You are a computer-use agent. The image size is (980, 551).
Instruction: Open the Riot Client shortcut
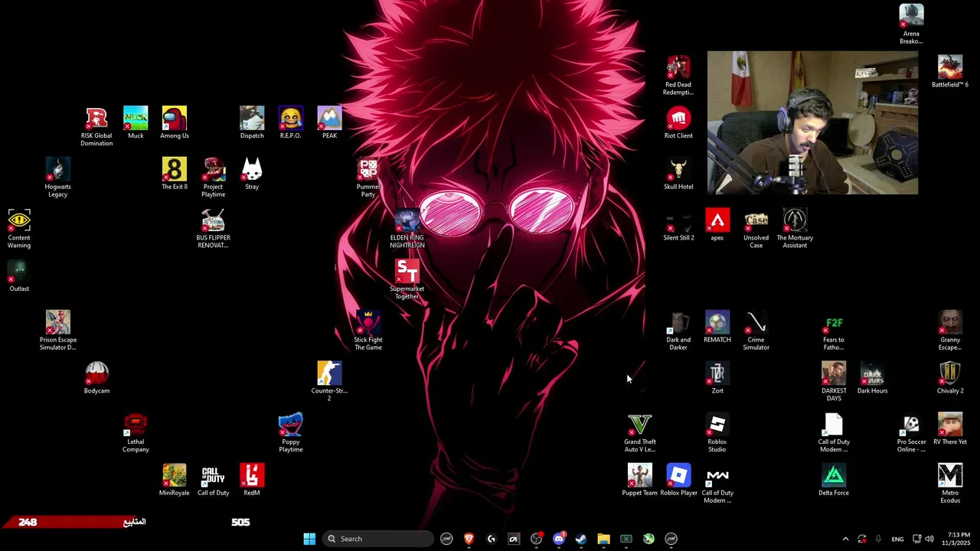click(x=678, y=123)
